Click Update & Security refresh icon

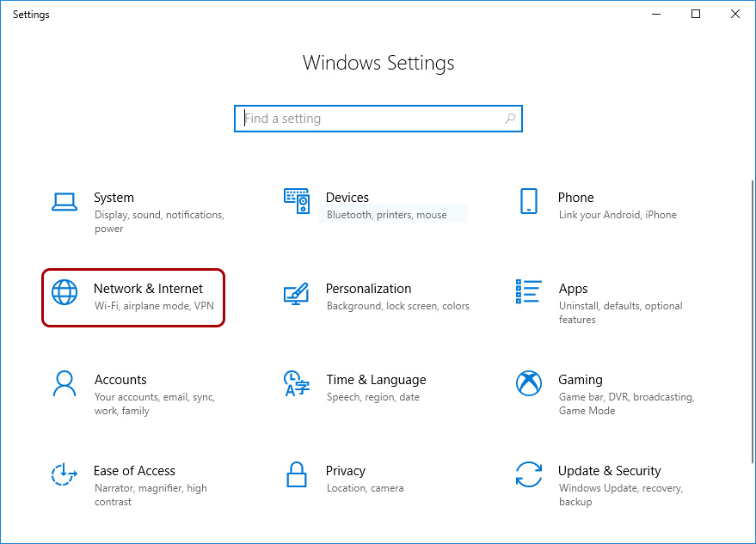528,475
